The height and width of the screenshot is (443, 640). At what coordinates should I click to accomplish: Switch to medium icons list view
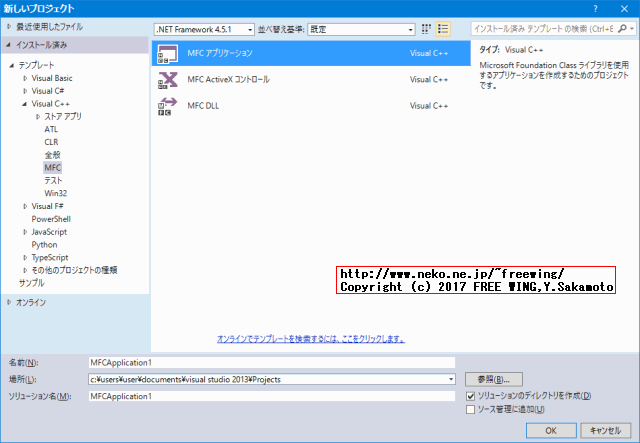pyautogui.click(x=443, y=29)
